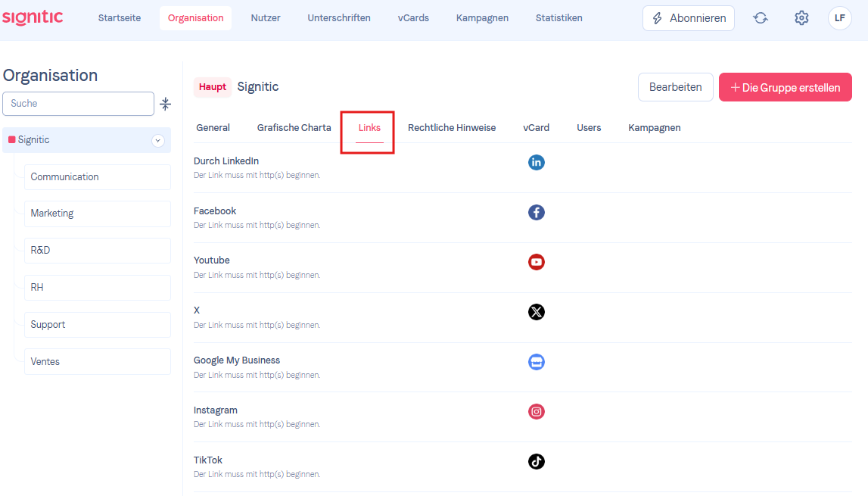The image size is (868, 496).
Task: Select the Ventes group
Action: click(98, 361)
